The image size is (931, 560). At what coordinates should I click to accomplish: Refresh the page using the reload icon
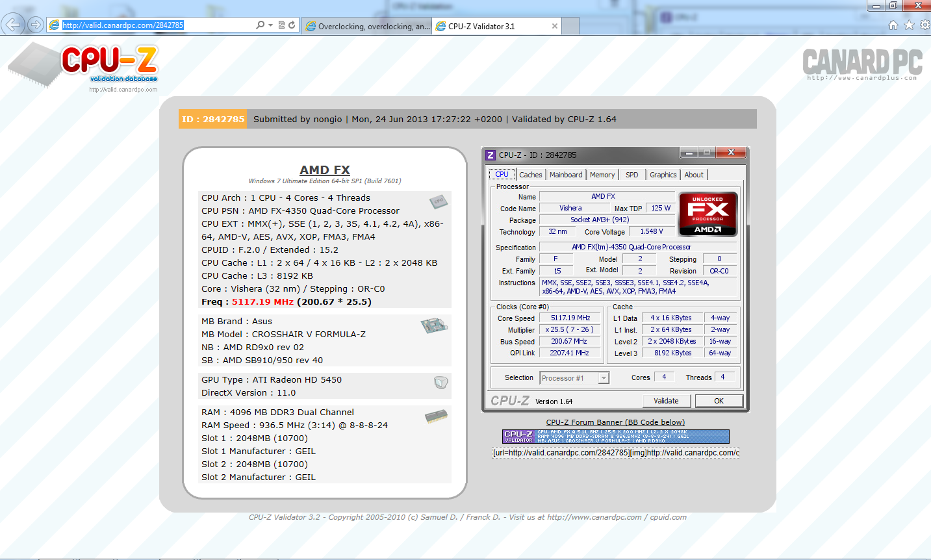pyautogui.click(x=292, y=25)
